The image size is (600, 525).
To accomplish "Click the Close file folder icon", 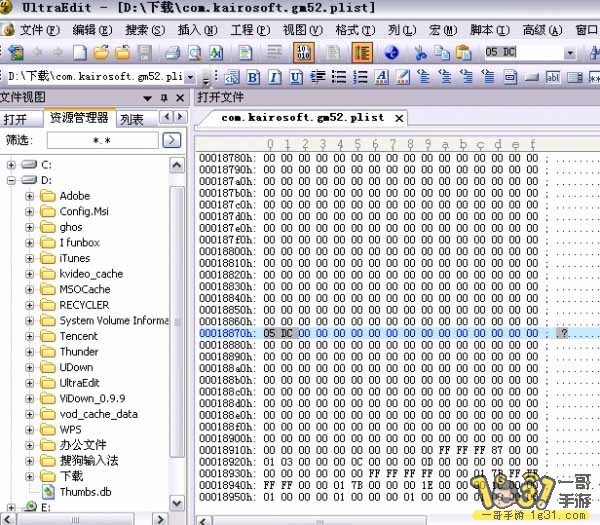I will 122,53.
